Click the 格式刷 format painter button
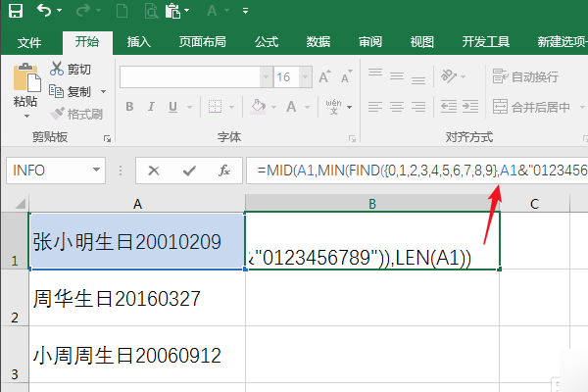 click(x=76, y=114)
